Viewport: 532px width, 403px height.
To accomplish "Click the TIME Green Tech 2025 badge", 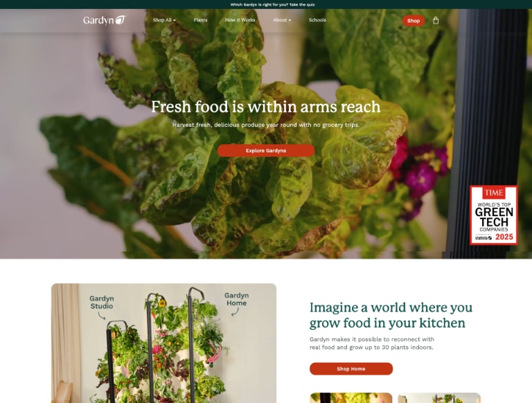I will (494, 215).
